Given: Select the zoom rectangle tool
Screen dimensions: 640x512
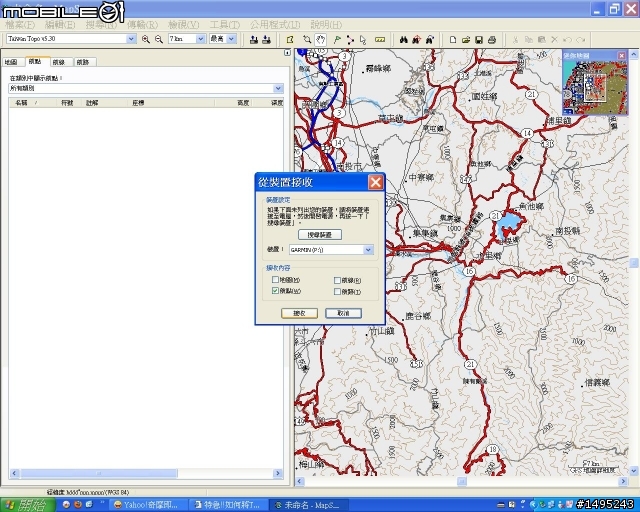Looking at the screenshot, I should click(307, 40).
